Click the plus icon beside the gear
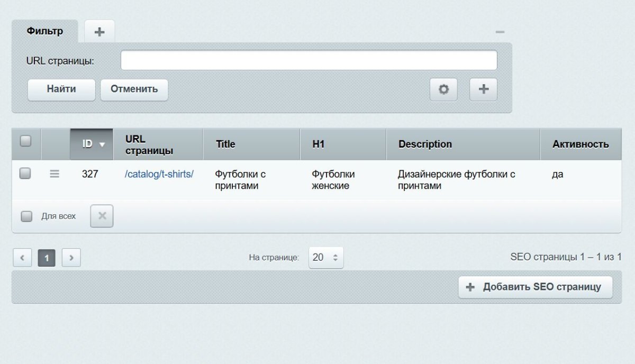Viewport: 635px width, 364px height. (x=482, y=89)
